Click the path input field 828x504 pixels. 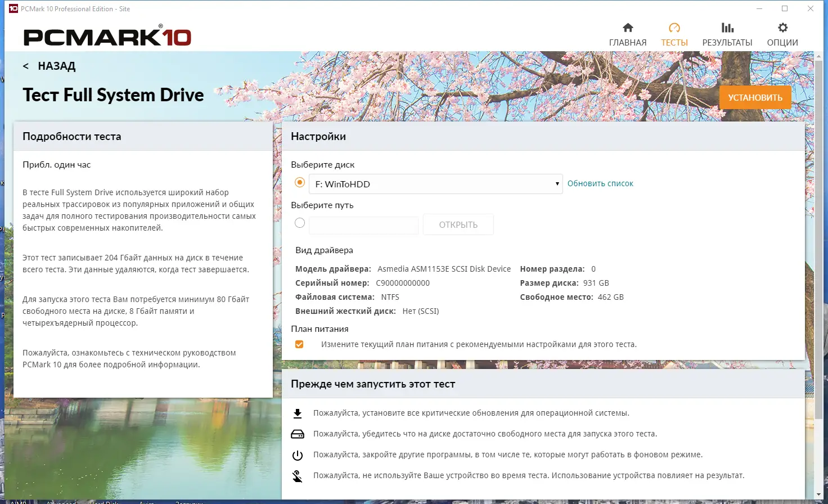click(x=364, y=225)
